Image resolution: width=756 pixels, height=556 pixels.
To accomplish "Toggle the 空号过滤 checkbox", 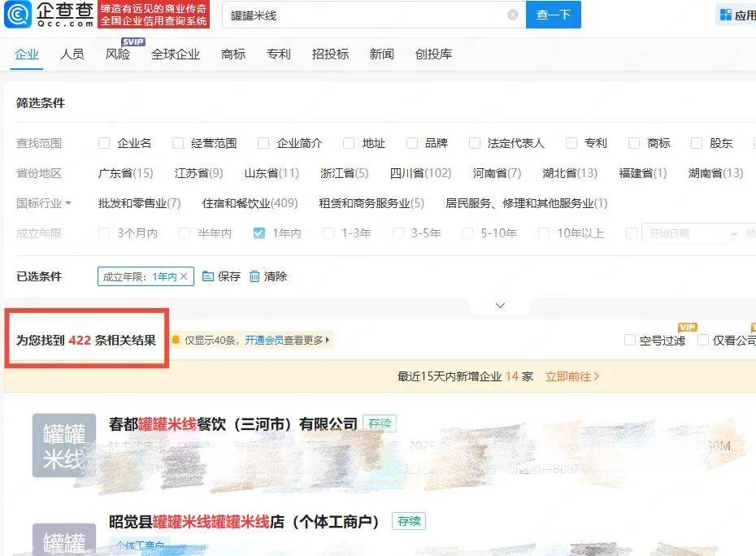I will coord(629,341).
